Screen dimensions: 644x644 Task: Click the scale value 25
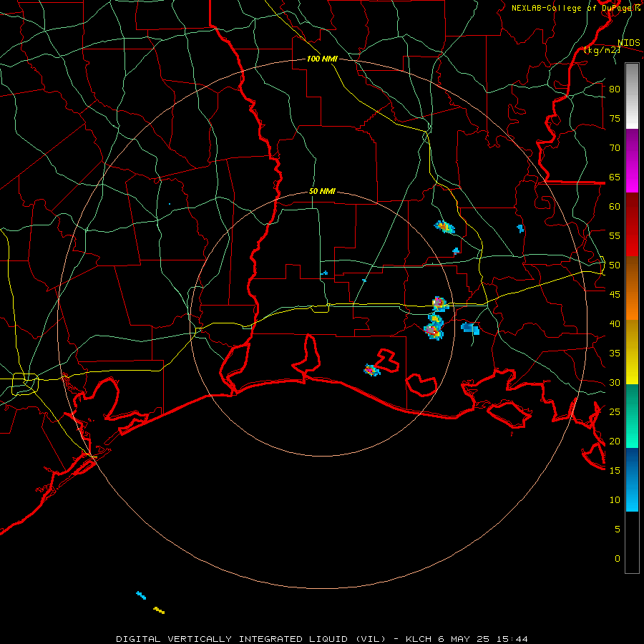coord(615,412)
